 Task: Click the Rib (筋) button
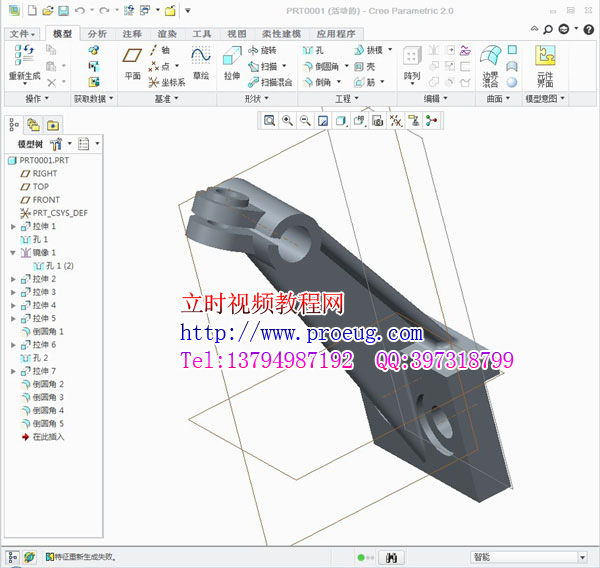pos(364,82)
